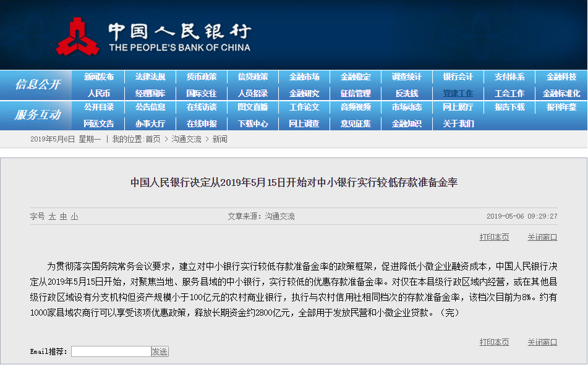Image resolution: width=588 pixels, height=365 pixels.
Task: Open 国际交往 link
Action: click(202, 93)
